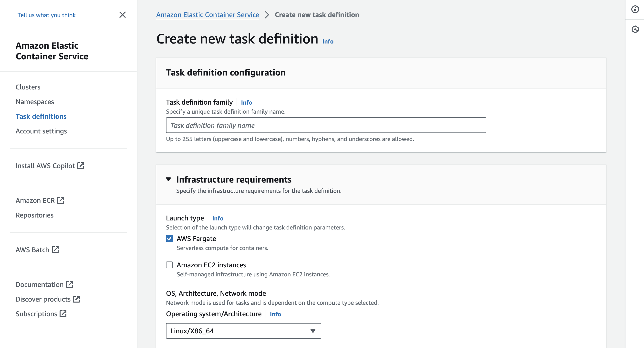Click external link icon beside Amazon ECR

[61, 200]
